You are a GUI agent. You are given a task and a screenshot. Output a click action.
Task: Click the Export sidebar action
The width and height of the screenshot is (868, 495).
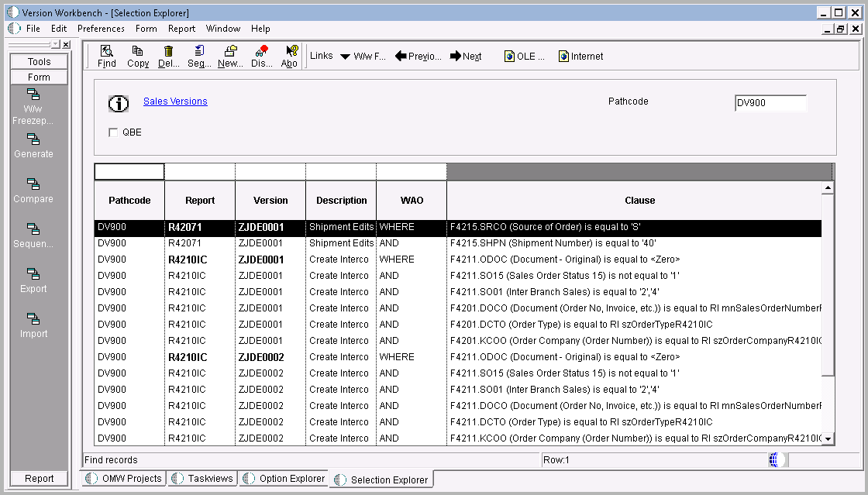click(x=33, y=283)
